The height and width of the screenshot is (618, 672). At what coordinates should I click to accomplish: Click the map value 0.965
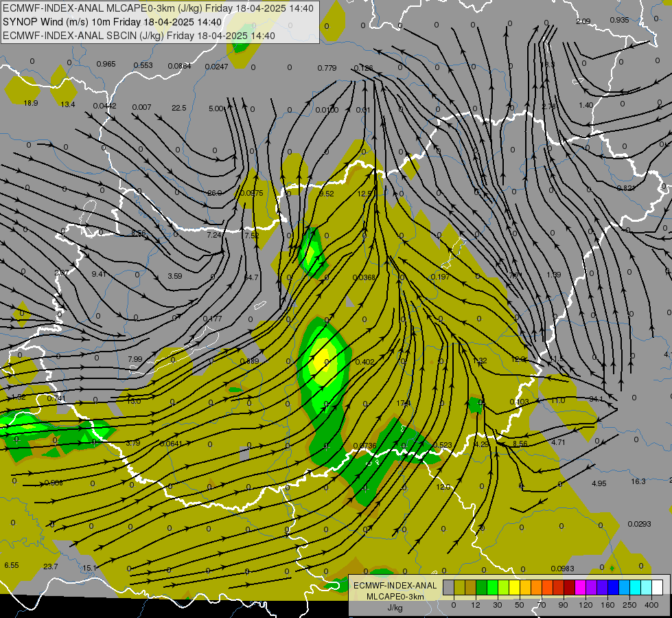coord(106,64)
